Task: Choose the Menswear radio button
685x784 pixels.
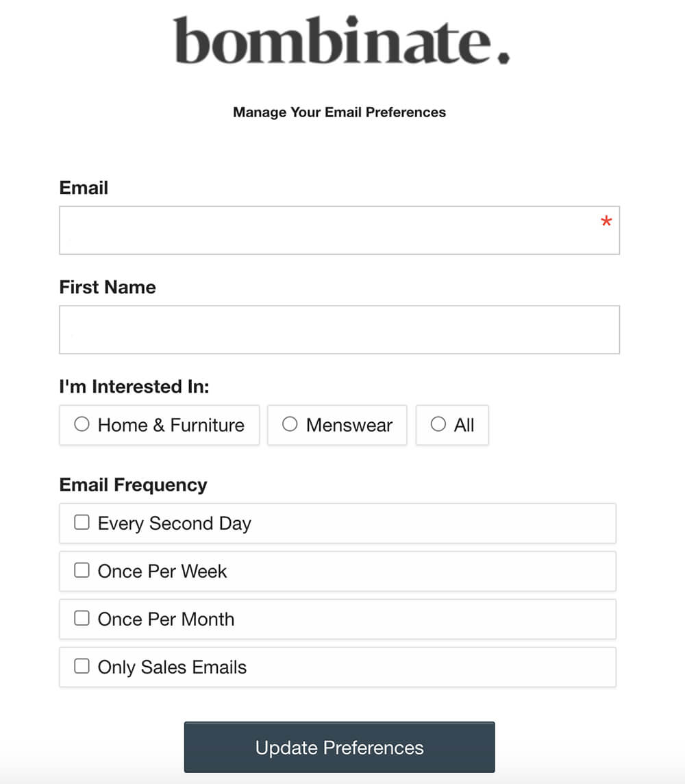Action: [290, 425]
